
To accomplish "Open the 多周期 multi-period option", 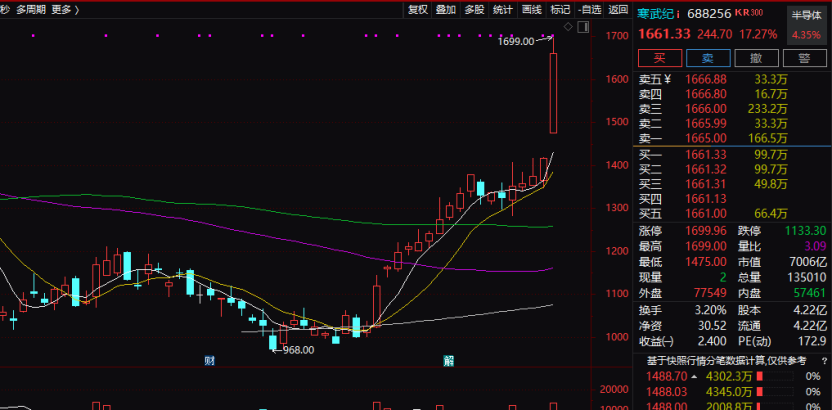I will (30, 9).
